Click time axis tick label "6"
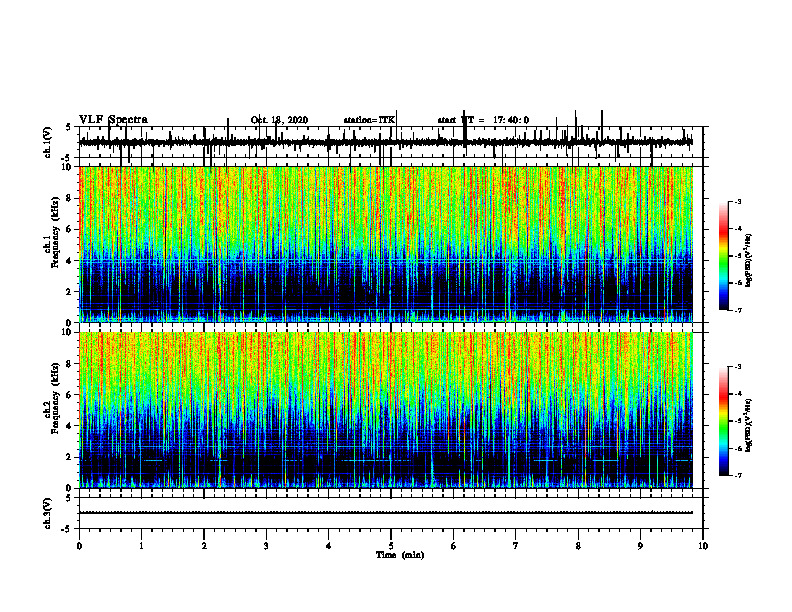This screenshot has height=612, width=792. click(454, 546)
